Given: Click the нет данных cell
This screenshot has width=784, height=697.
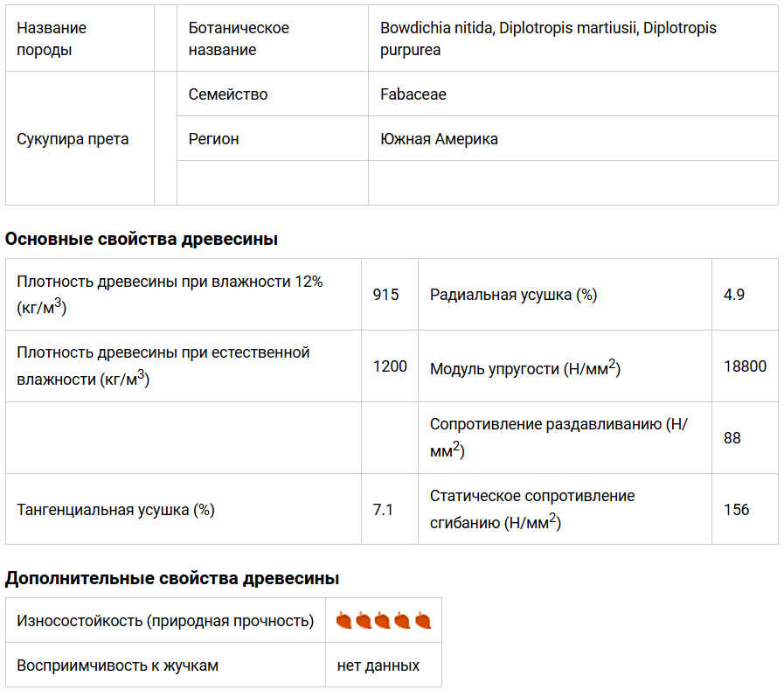Looking at the screenshot, I should click(x=378, y=666).
